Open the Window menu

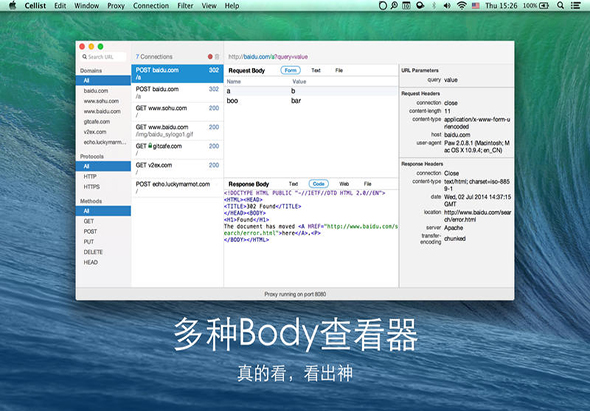click(x=87, y=6)
